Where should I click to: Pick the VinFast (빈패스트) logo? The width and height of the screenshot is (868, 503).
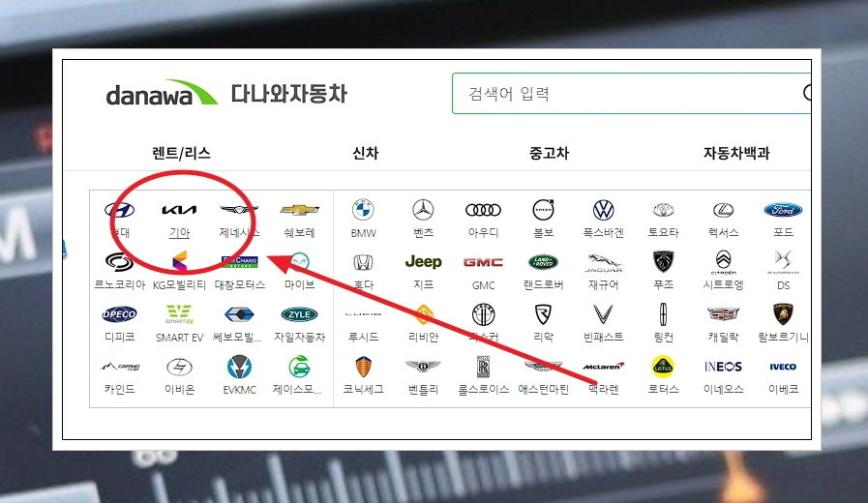coord(604,314)
